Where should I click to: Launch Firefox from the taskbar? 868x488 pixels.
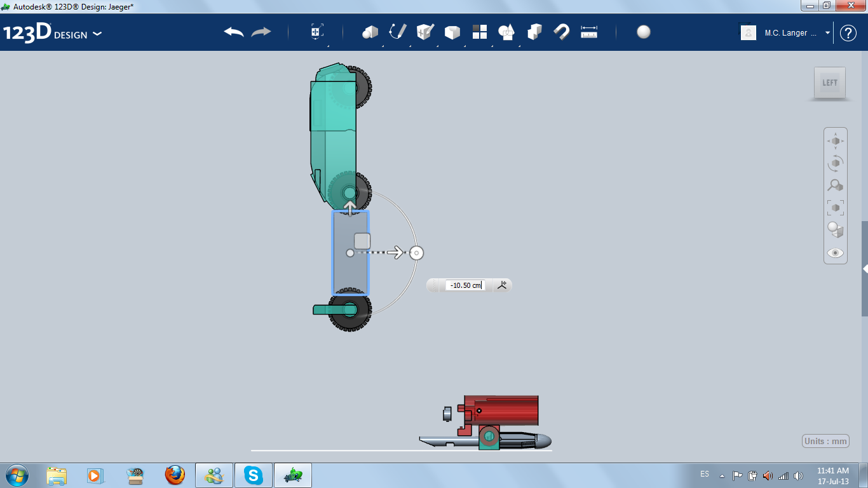(174, 475)
